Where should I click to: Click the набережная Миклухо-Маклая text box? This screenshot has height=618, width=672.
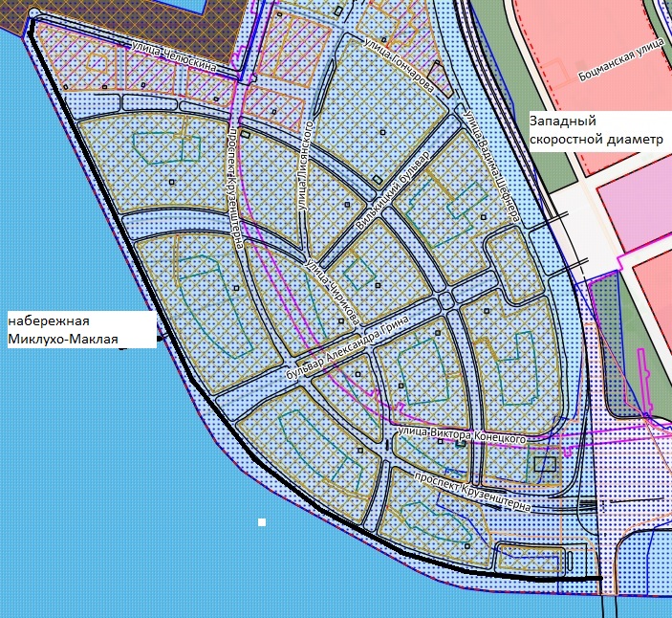pos(79,329)
